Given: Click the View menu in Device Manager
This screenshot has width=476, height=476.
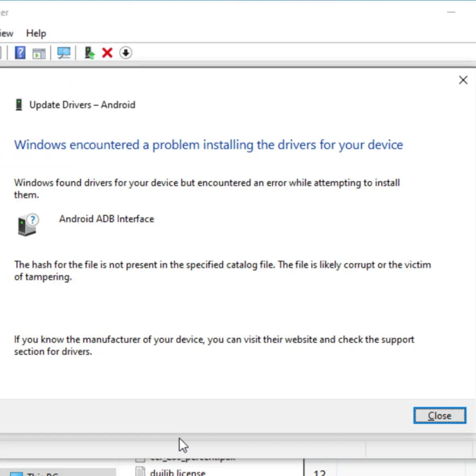Looking at the screenshot, I should click(x=6, y=33).
